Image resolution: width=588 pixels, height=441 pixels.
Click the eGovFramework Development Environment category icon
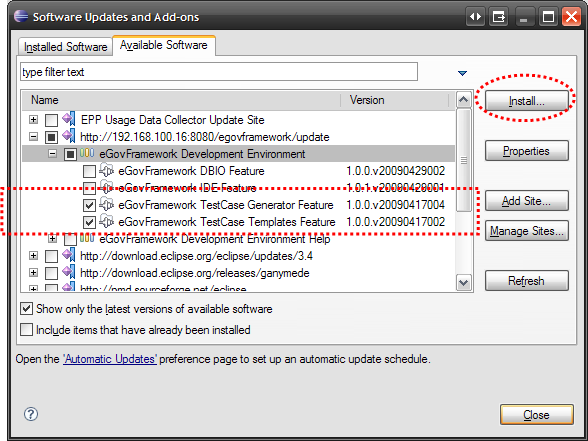coord(87,153)
